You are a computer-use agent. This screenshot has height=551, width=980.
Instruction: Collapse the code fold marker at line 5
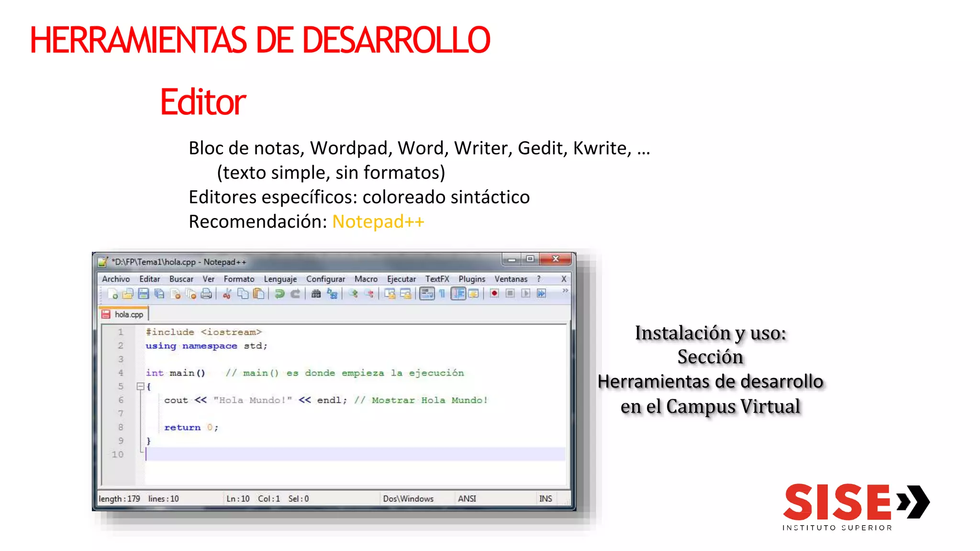(140, 386)
